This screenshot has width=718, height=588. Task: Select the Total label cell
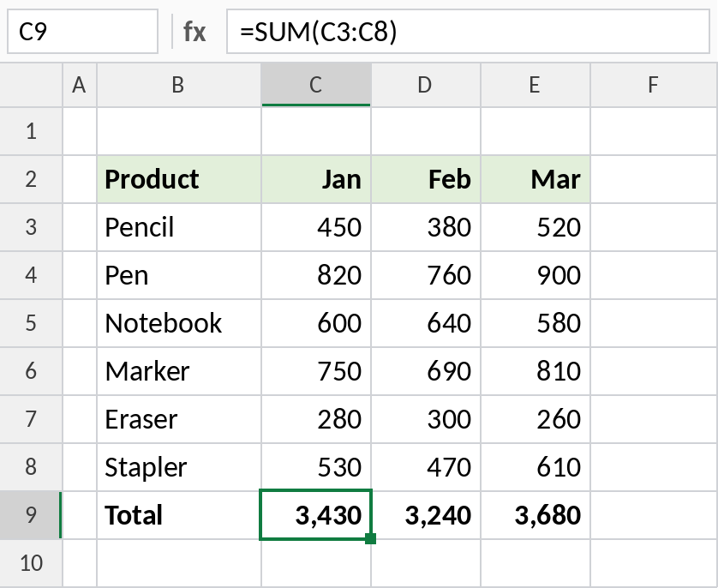[x=178, y=515]
